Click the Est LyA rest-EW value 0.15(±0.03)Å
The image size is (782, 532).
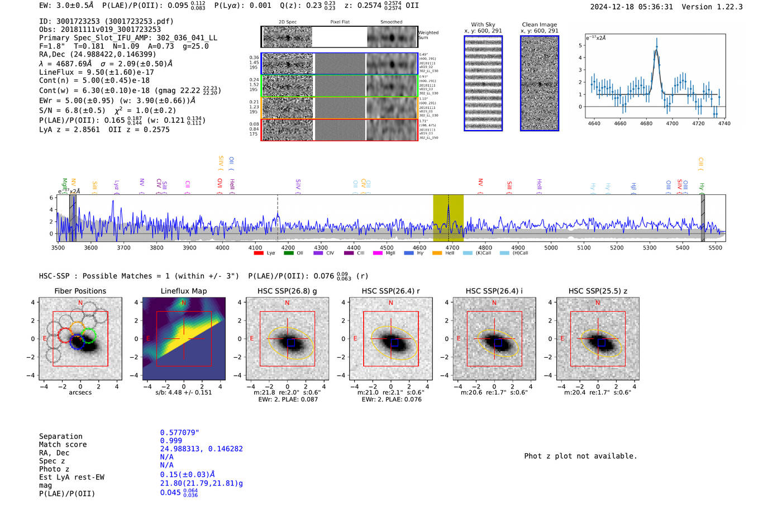click(188, 475)
